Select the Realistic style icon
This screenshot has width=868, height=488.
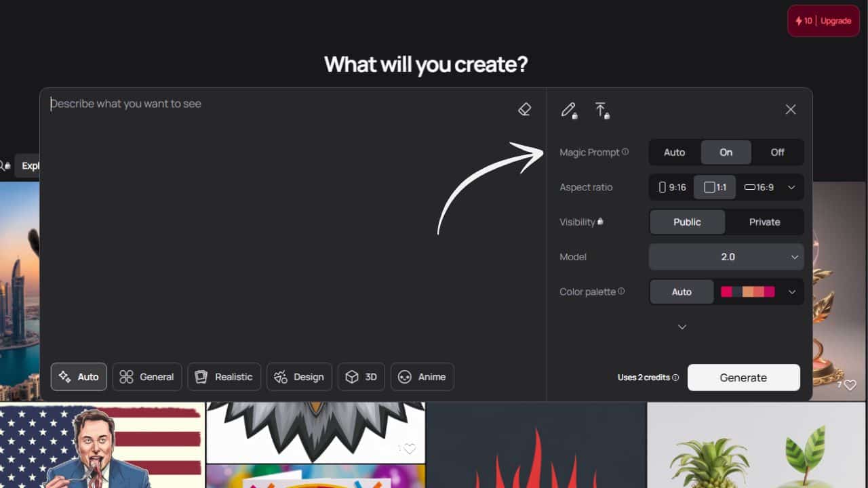(x=224, y=377)
